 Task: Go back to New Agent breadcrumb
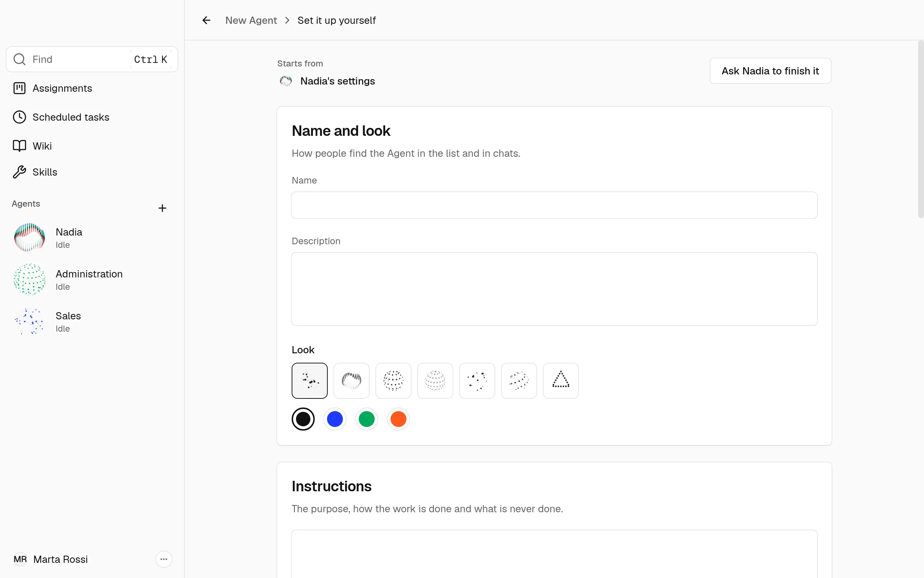pyautogui.click(x=251, y=20)
